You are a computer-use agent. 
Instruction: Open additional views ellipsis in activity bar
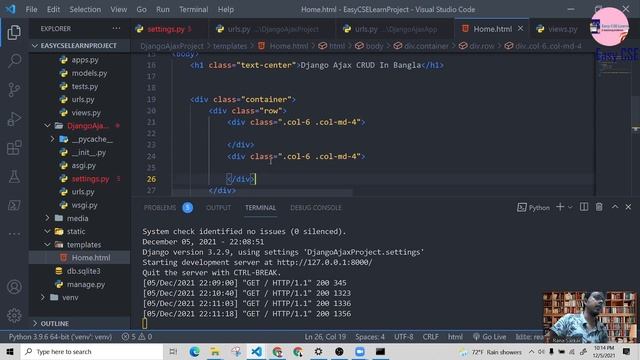pos(14,234)
